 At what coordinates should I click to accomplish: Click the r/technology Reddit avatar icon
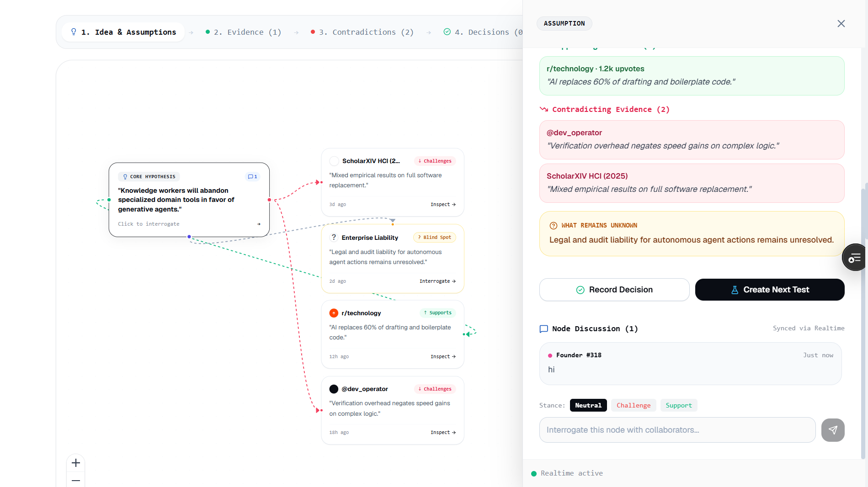(x=334, y=313)
